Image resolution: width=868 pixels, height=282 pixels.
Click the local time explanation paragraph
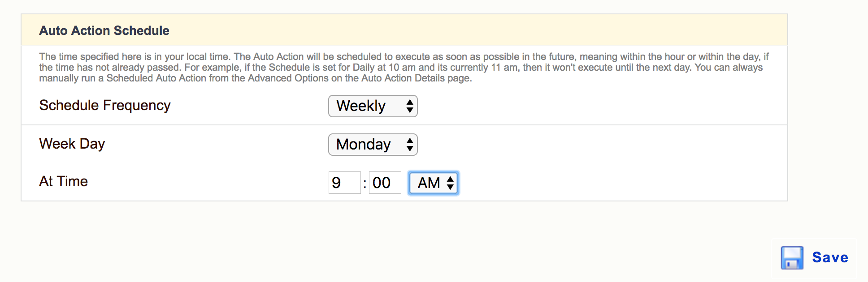(x=404, y=68)
